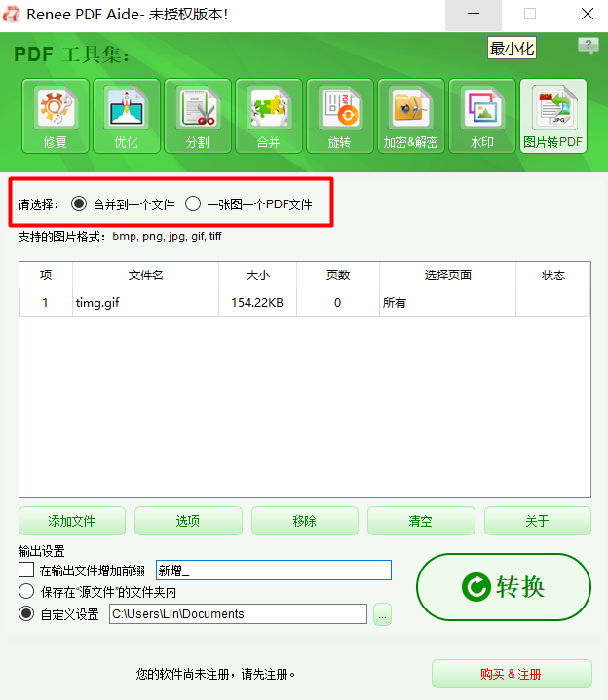Image resolution: width=608 pixels, height=700 pixels.
Task: Open the 加密&解密 encryption tool
Action: click(x=411, y=116)
